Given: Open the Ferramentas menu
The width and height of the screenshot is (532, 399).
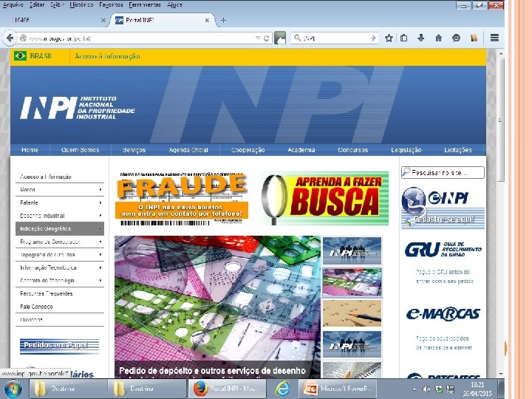Looking at the screenshot, I should pyautogui.click(x=145, y=4).
